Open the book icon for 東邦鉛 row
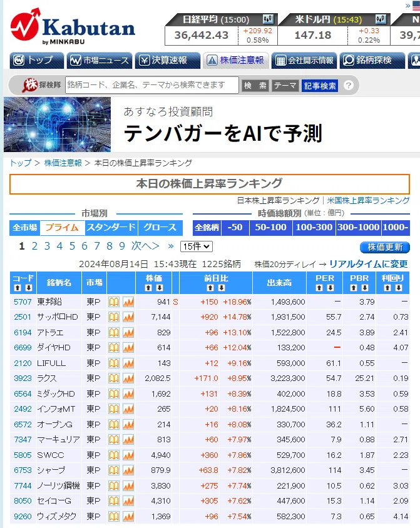This screenshot has height=528, width=420. (114, 302)
